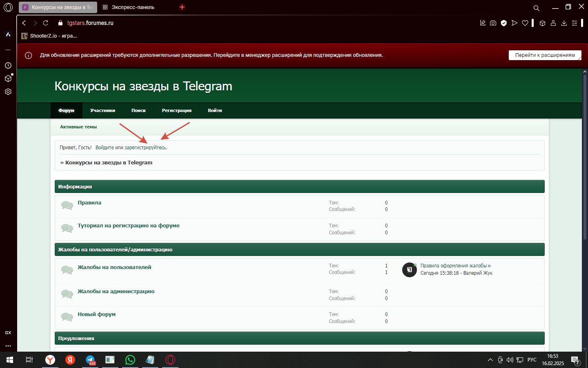588x368 pixels.
Task: Open the Opera main menu logo
Action: pyautogui.click(x=8, y=7)
